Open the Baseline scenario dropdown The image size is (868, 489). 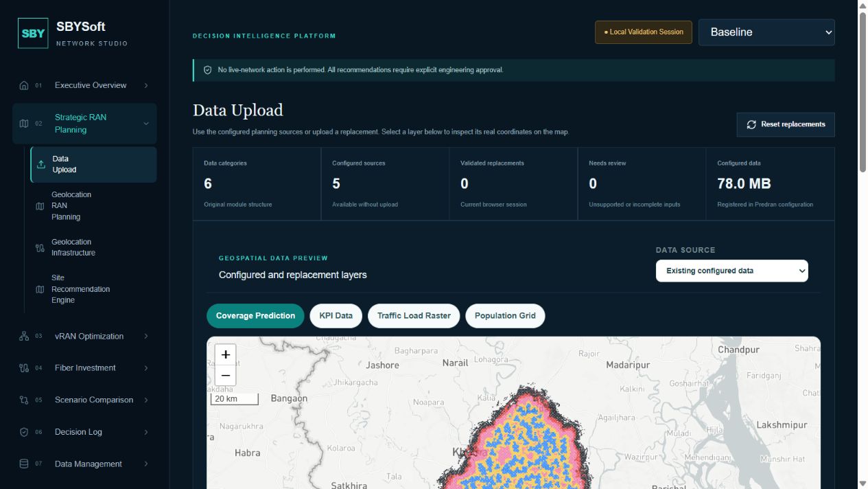coord(766,32)
